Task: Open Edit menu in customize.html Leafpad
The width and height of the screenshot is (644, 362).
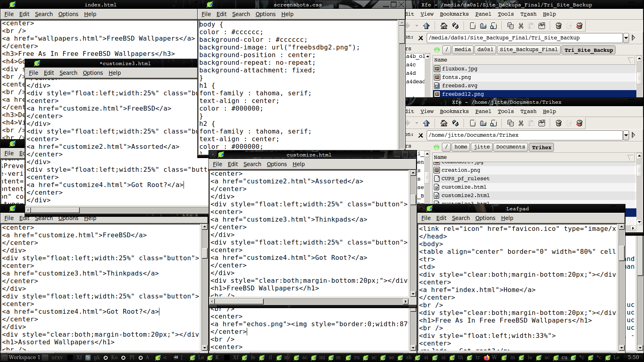Action: click(x=233, y=164)
